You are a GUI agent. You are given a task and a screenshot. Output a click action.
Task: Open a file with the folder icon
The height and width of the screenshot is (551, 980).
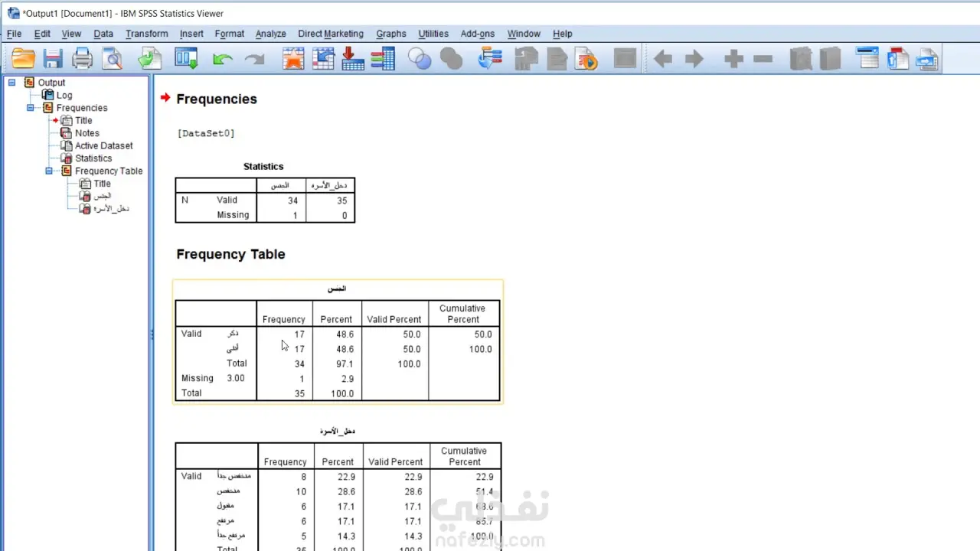tap(23, 59)
